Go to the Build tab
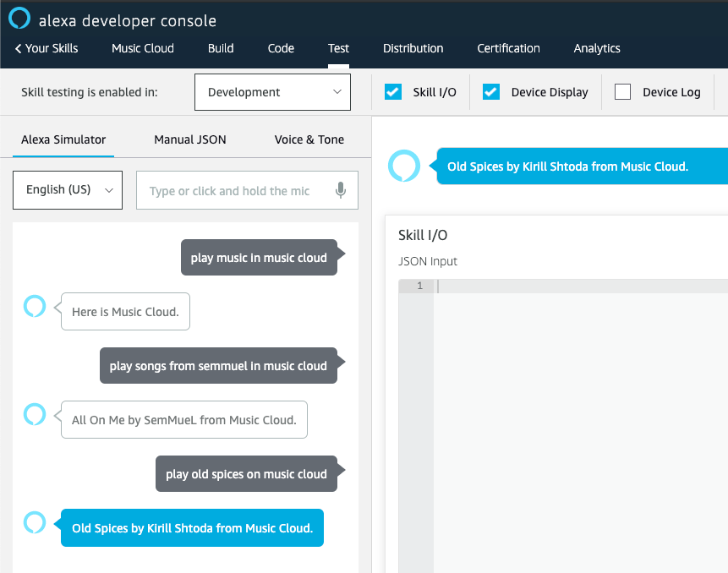The height and width of the screenshot is (573, 728). tap(221, 48)
